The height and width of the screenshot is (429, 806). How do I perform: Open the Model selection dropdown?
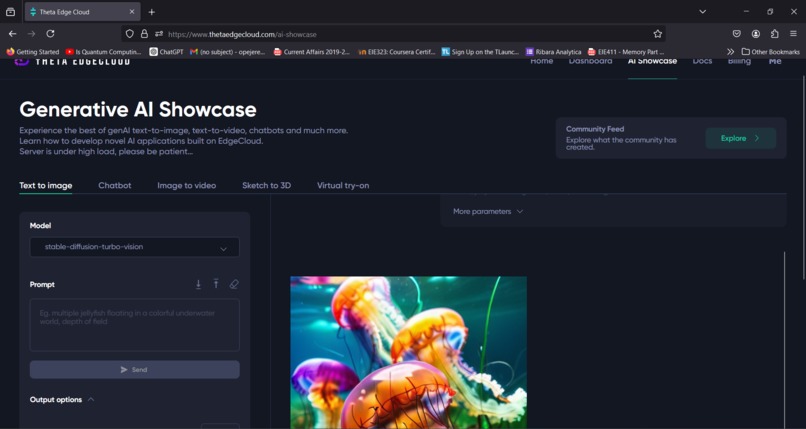tap(135, 247)
